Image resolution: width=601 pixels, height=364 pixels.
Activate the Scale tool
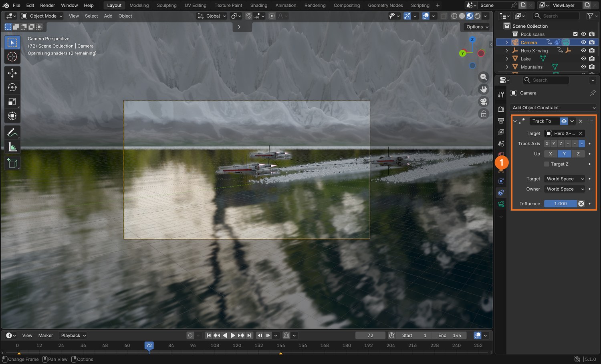[12, 102]
